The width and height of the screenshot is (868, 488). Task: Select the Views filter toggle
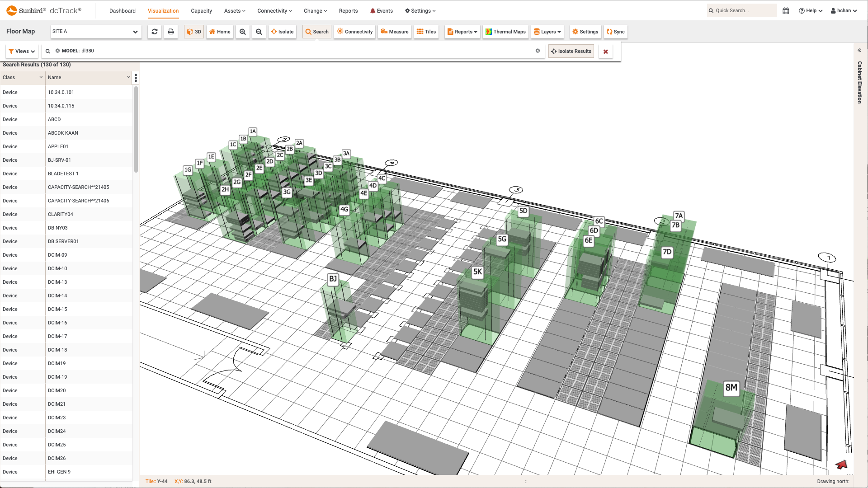pos(21,51)
